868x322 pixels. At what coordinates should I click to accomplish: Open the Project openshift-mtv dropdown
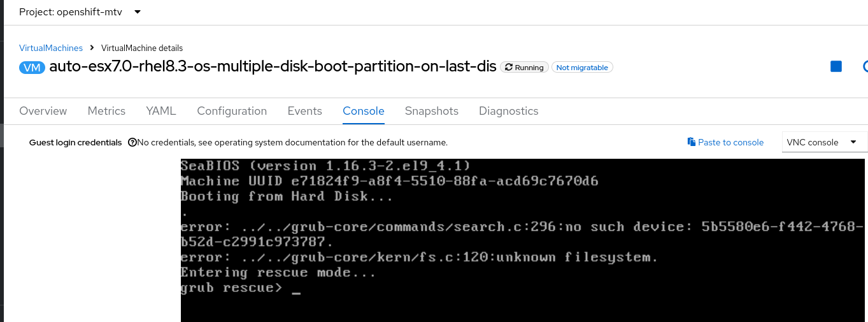pyautogui.click(x=80, y=12)
